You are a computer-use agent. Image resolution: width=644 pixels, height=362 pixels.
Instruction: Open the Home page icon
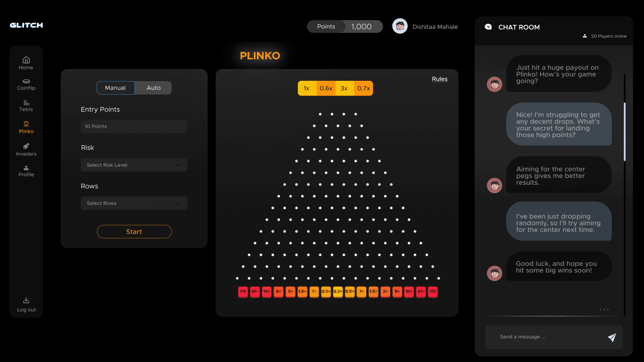pyautogui.click(x=26, y=60)
